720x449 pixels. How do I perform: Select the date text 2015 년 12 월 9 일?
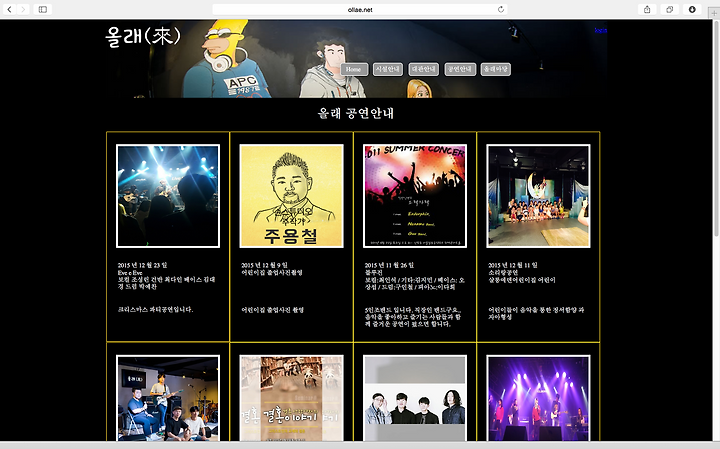(264, 265)
